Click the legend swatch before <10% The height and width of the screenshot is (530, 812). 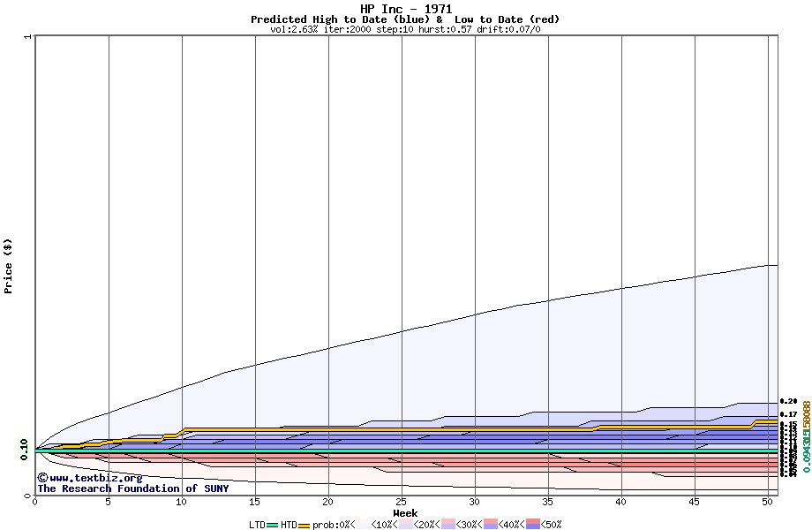363,524
